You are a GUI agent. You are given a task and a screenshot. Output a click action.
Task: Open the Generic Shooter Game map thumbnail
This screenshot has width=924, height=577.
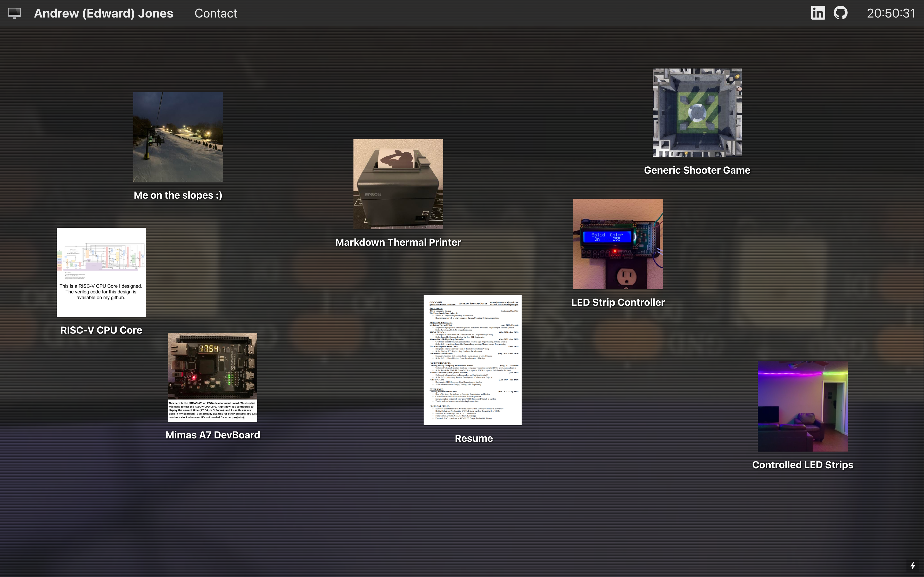[x=697, y=113]
